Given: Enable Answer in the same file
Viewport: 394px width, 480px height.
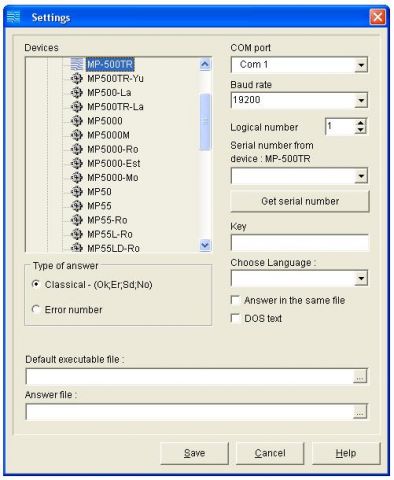Looking at the screenshot, I should tap(235, 300).
